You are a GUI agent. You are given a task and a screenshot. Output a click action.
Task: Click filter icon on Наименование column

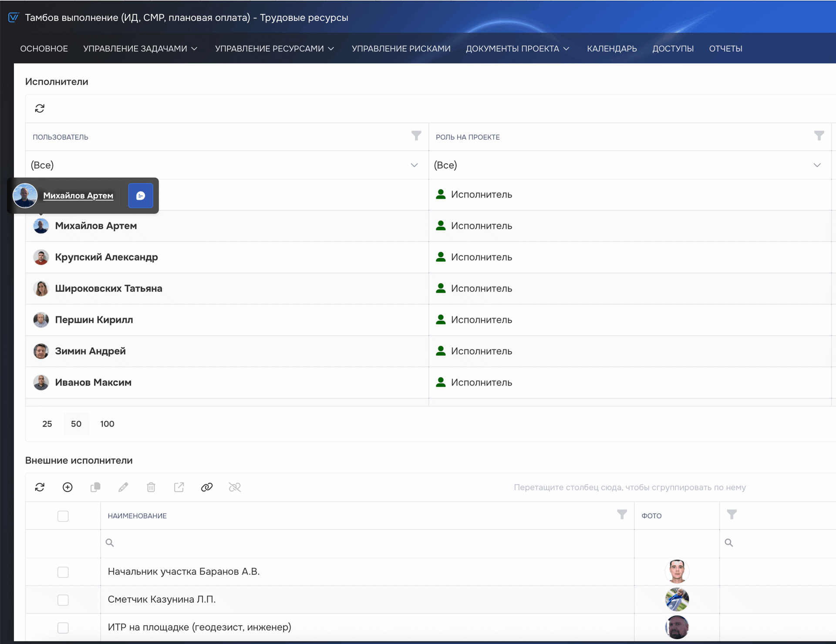[622, 515]
